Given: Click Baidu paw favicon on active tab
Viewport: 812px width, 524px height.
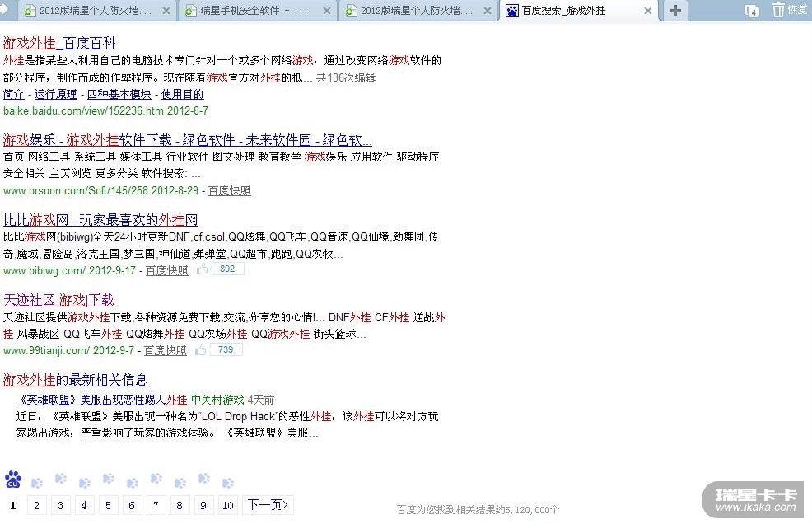Looking at the screenshot, I should pyautogui.click(x=511, y=11).
